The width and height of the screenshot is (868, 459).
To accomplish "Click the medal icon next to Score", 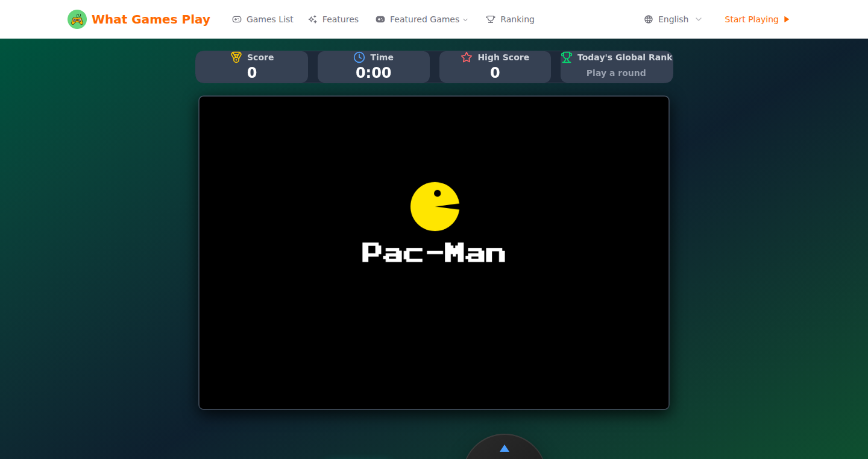I will tap(236, 57).
